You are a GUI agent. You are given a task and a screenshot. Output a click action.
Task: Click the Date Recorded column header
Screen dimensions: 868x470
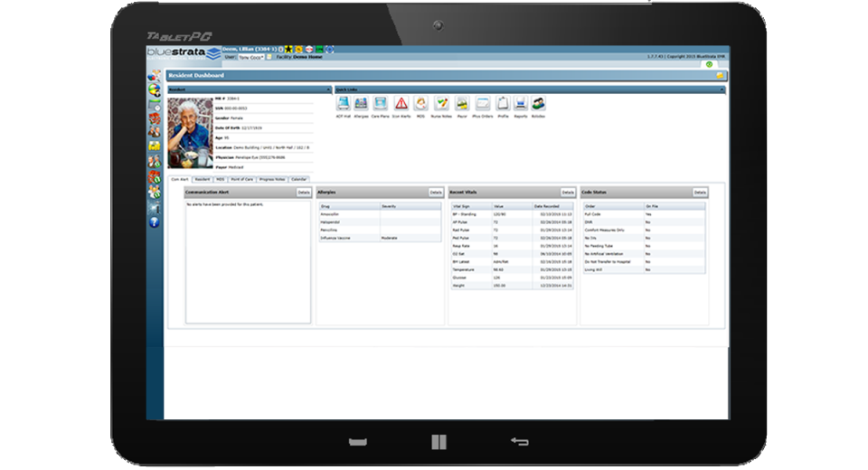[553, 206]
